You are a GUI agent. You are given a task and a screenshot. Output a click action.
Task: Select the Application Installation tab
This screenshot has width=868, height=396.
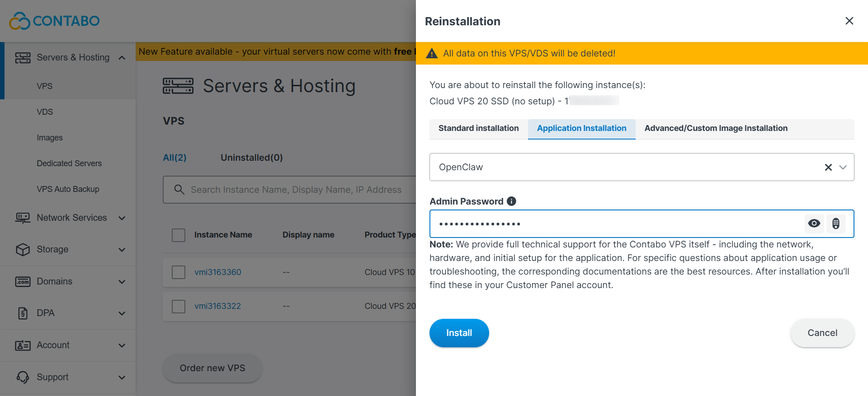tap(582, 129)
